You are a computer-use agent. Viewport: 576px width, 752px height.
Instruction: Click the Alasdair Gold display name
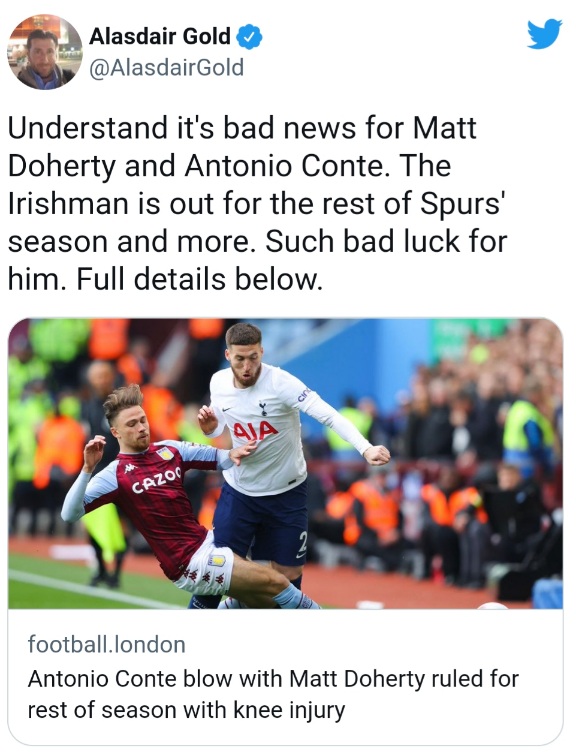click(x=160, y=36)
